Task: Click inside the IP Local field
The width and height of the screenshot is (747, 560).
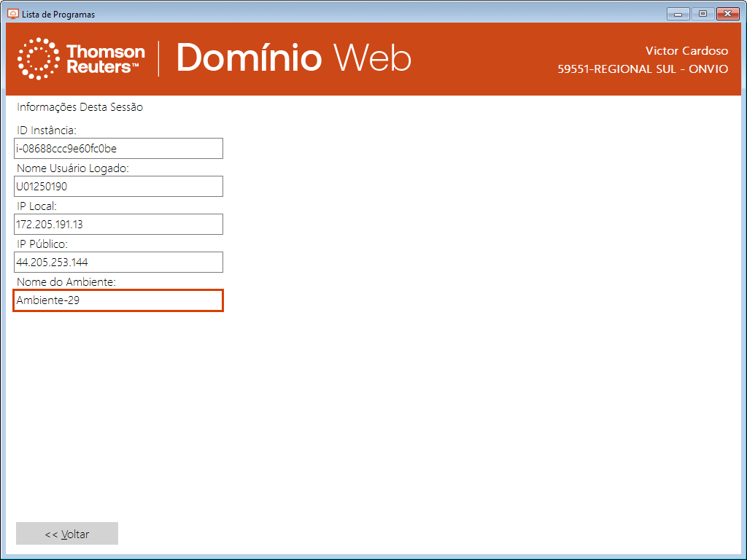Action: click(118, 225)
